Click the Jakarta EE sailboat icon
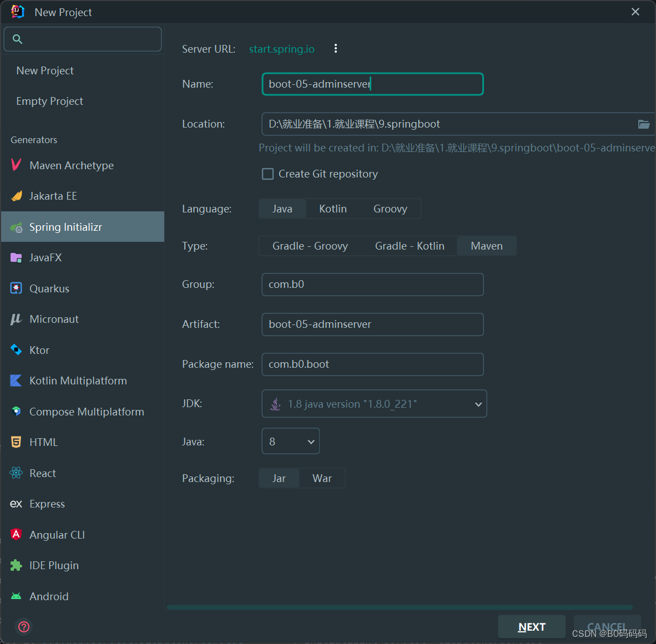This screenshot has height=644, width=656. click(16, 196)
